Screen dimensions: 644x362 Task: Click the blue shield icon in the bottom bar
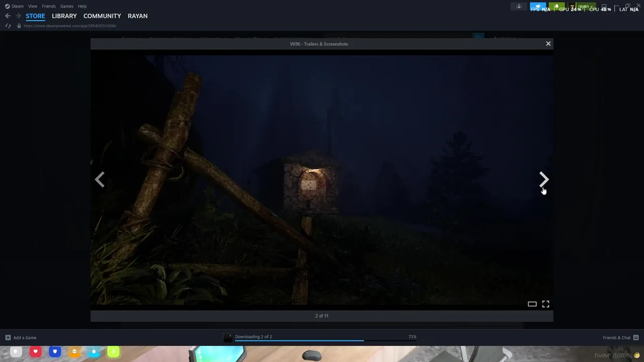[55, 352]
